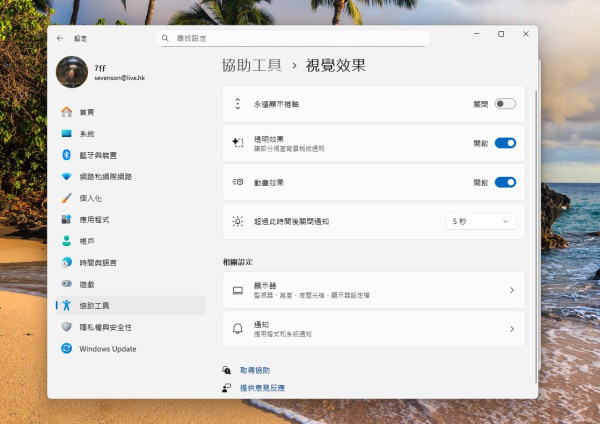This screenshot has width=600, height=424.
Task: Open the 7仔 profile avatar
Action: point(72,72)
